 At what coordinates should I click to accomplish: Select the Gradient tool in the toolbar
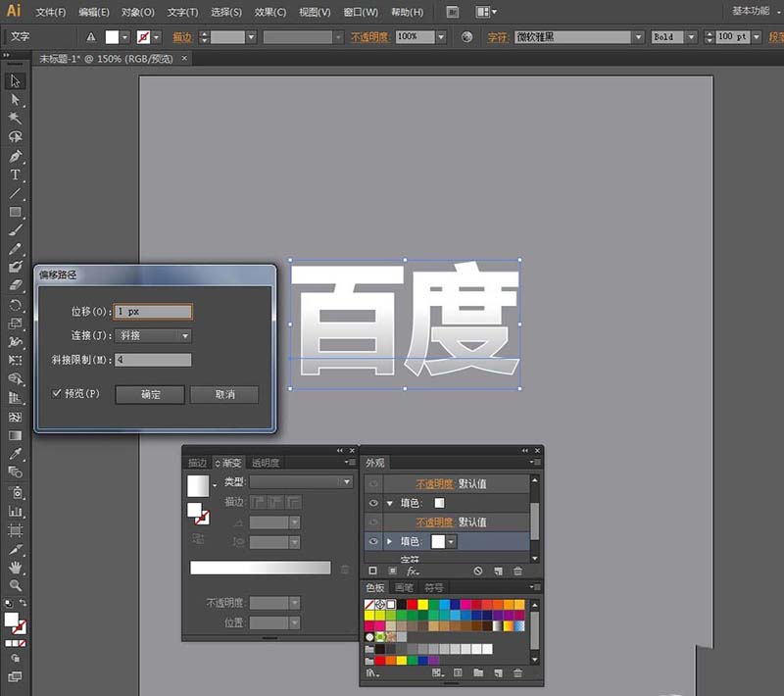point(15,435)
